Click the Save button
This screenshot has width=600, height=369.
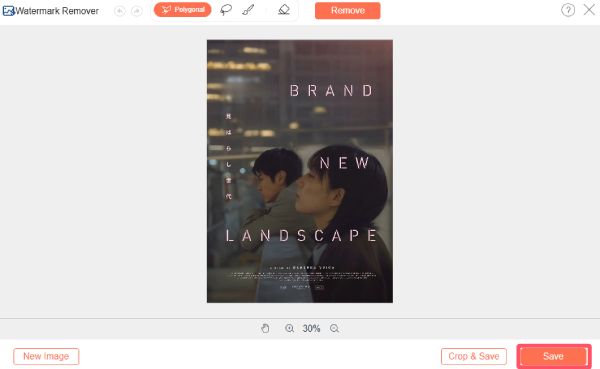(554, 356)
